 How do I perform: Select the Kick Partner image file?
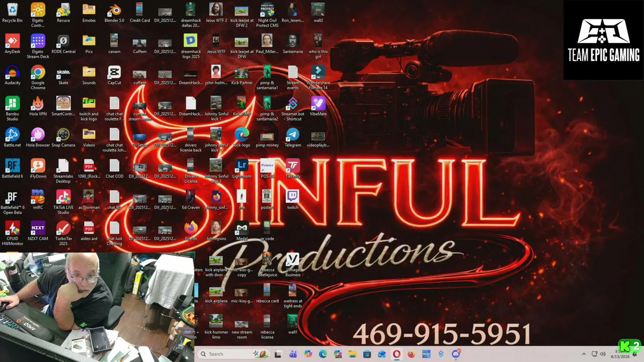(242, 75)
